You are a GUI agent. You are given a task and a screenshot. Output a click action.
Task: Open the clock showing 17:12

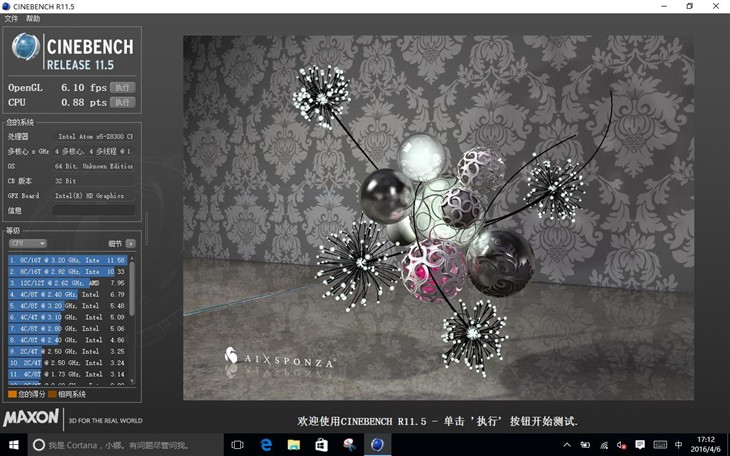[706, 445]
